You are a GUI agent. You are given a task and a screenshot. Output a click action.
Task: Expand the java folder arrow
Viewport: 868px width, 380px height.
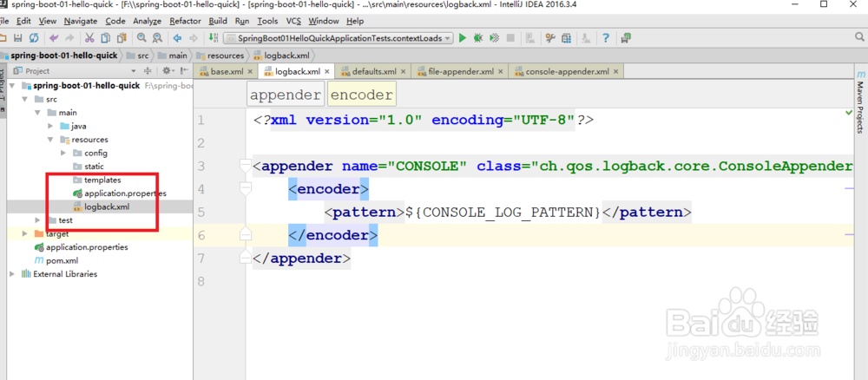coord(50,126)
